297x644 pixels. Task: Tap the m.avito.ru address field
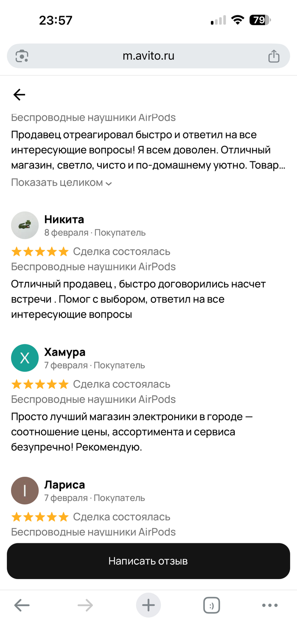pos(148,56)
